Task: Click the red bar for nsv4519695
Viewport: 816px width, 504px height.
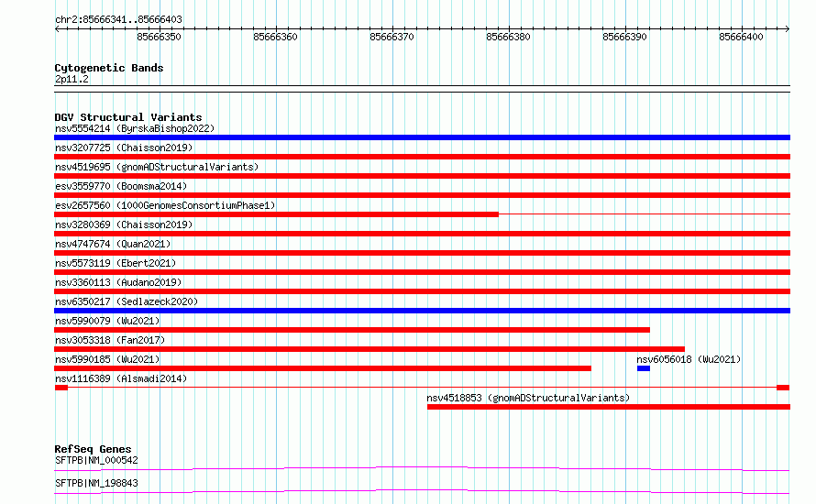Action: pyautogui.click(x=422, y=176)
